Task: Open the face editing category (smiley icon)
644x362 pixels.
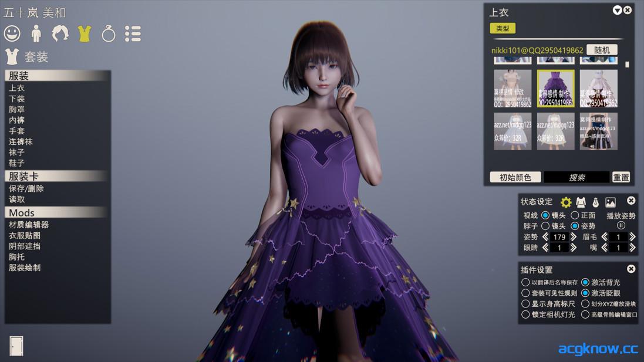Action: [x=12, y=33]
